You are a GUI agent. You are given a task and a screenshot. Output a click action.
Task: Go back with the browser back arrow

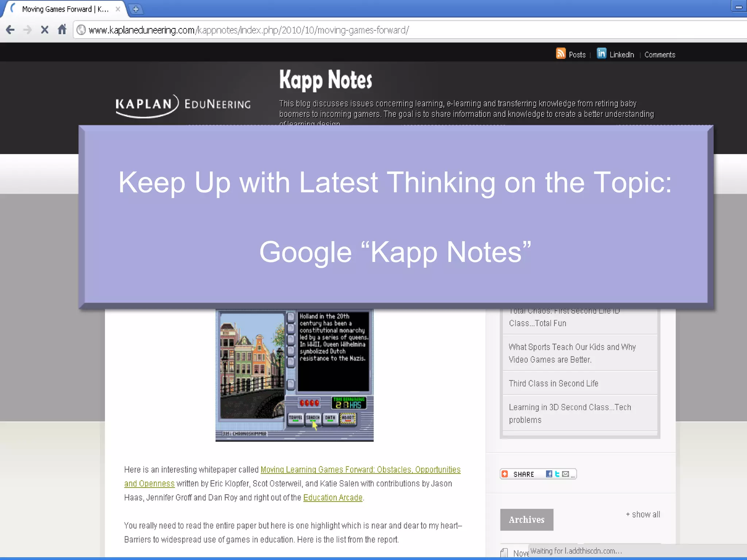[x=10, y=30]
